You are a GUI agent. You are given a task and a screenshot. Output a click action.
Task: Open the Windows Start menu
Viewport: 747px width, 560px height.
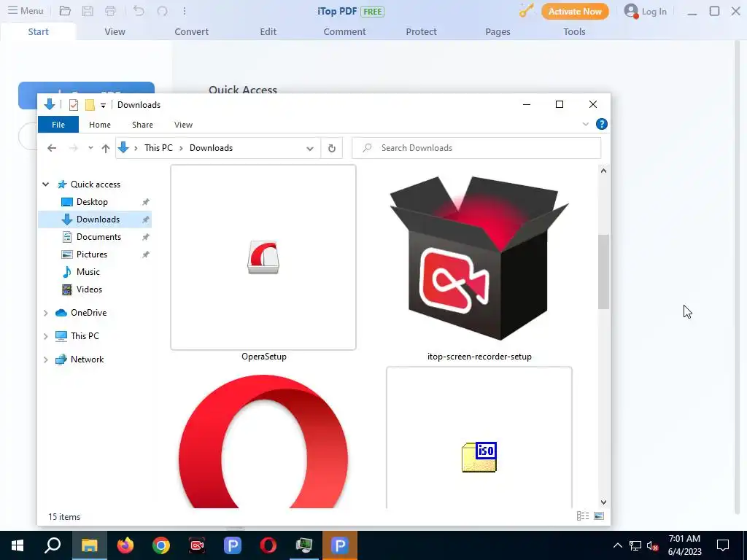(x=18, y=545)
